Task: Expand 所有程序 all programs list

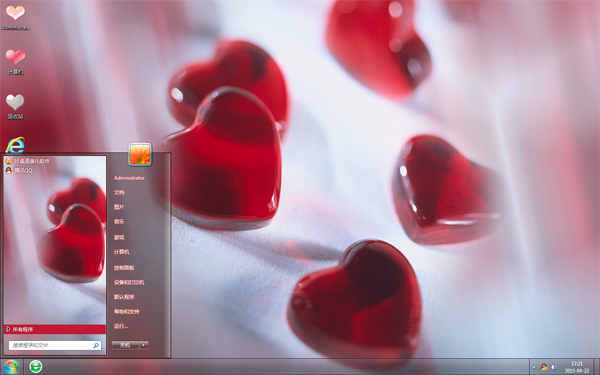Action: (x=55, y=329)
